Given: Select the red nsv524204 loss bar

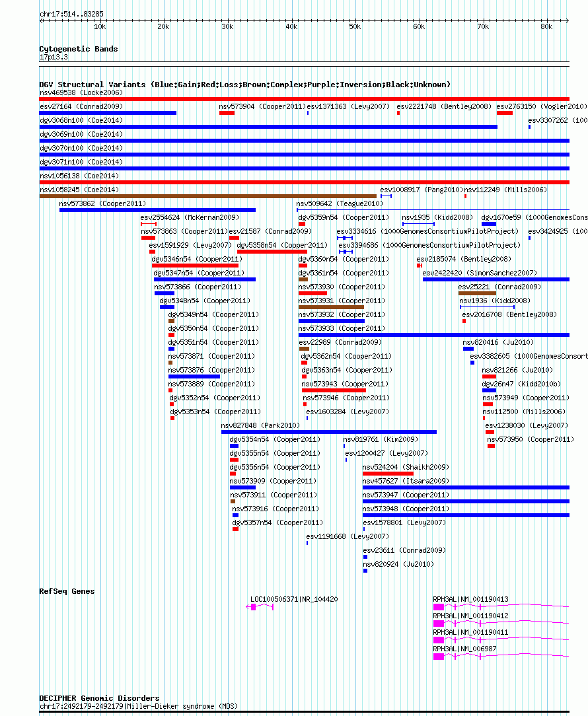Looking at the screenshot, I should click(388, 474).
